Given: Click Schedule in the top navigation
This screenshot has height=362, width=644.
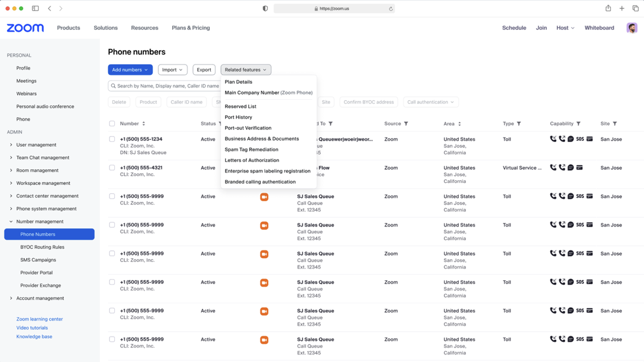Looking at the screenshot, I should pos(514,28).
